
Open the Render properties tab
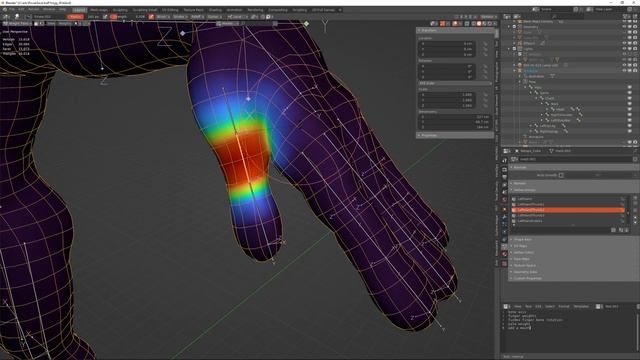(x=504, y=170)
